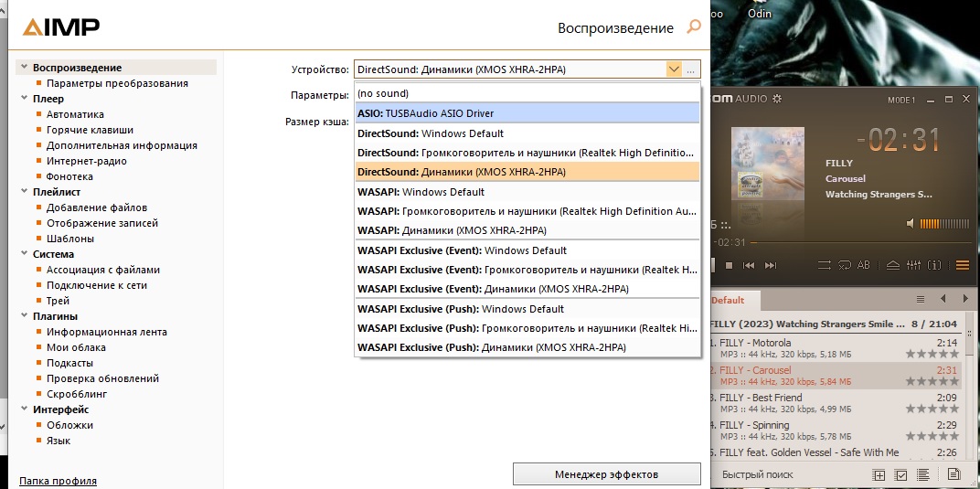Open the equalizer sliders icon

[913, 265]
